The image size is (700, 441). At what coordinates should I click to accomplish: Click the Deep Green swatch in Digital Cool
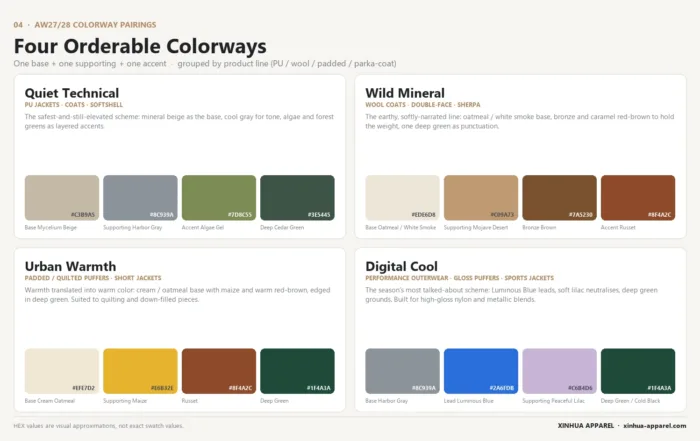tap(638, 371)
